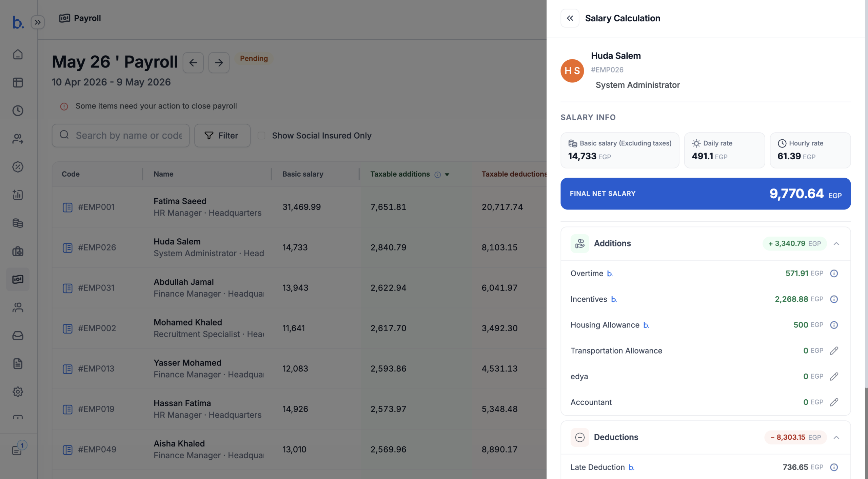868x479 pixels.
Task: Close Salary Calculation panel with double-chevron
Action: 570,18
